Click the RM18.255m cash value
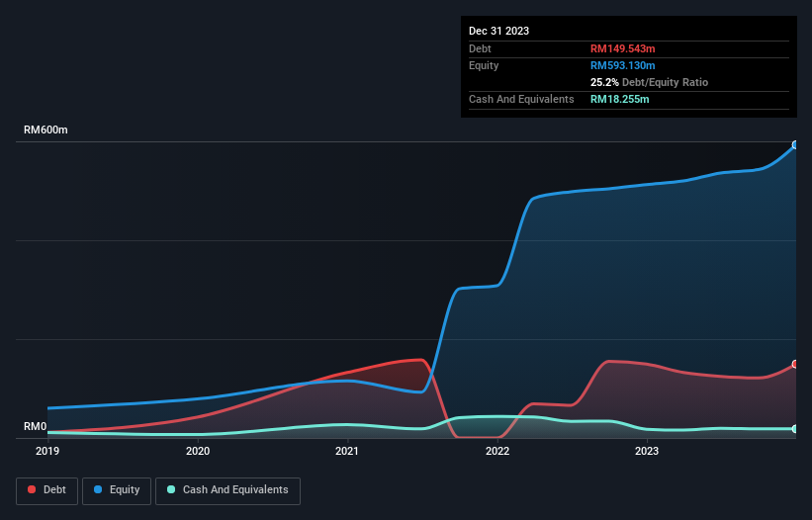Image resolution: width=812 pixels, height=520 pixels. (x=619, y=99)
